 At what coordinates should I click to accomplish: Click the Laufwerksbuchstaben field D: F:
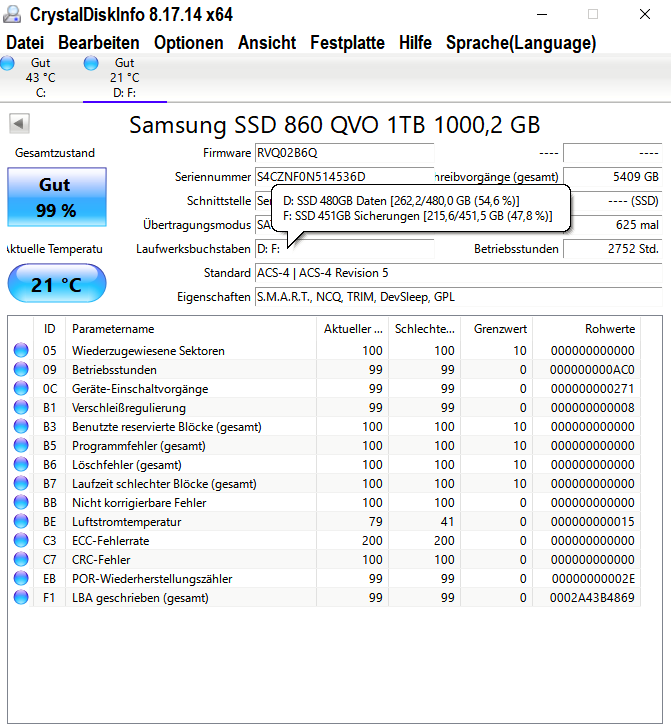(344, 249)
